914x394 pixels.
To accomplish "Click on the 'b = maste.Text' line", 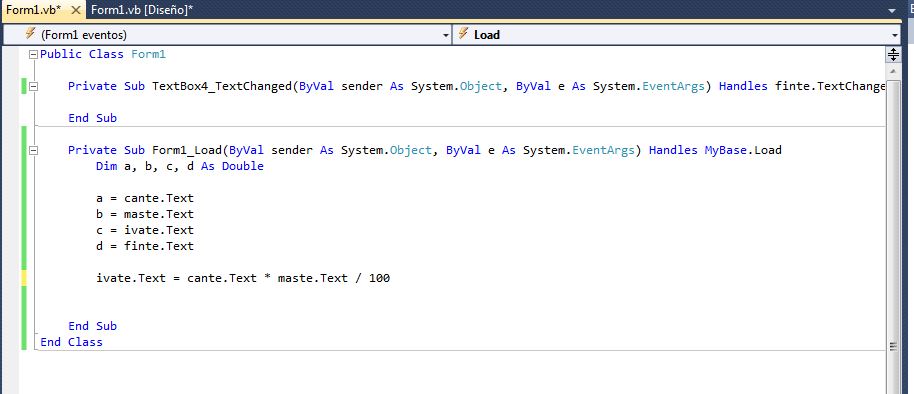I will (145, 214).
